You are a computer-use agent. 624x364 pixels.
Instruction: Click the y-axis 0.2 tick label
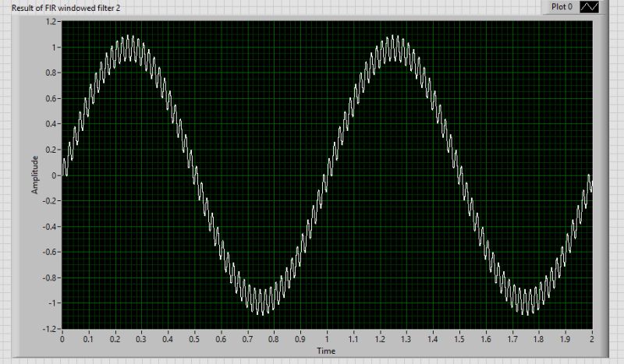pyautogui.click(x=51, y=150)
